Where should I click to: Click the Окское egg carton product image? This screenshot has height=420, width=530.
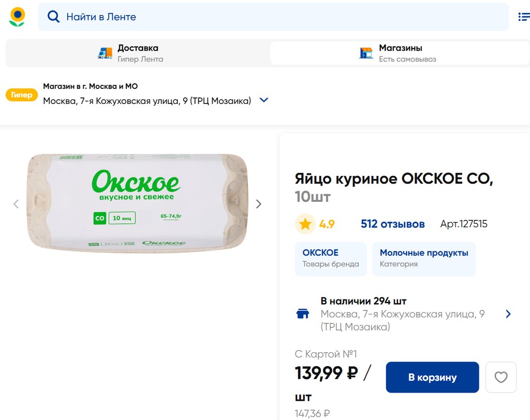click(x=137, y=204)
